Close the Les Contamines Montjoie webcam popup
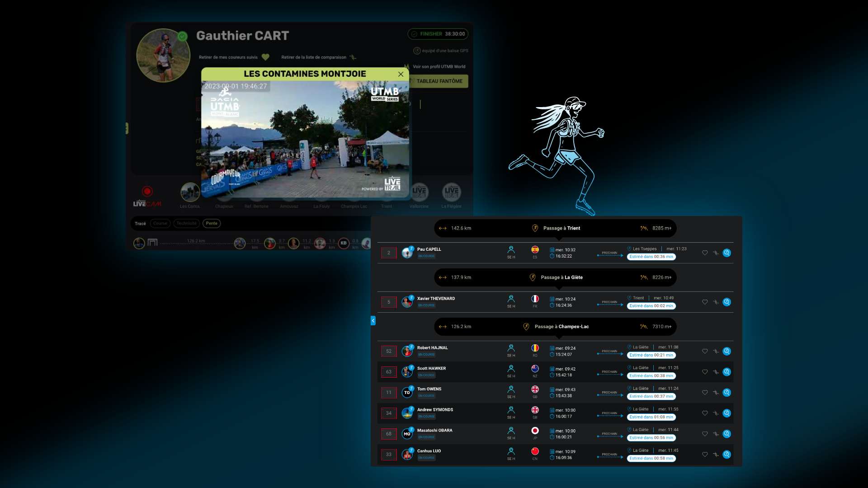868x488 pixels. 401,74
